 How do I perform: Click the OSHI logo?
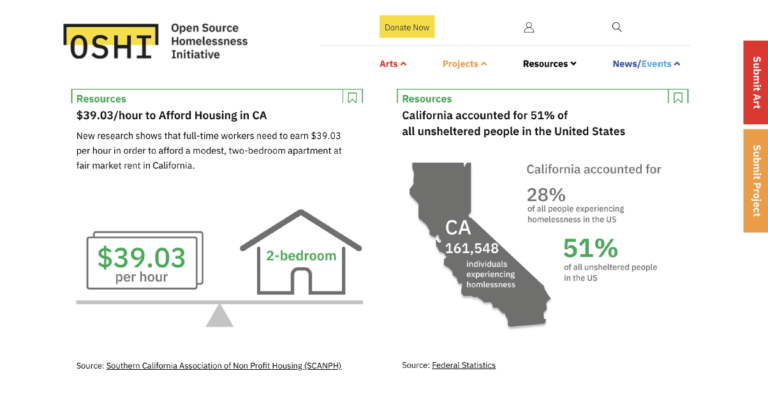[110, 42]
